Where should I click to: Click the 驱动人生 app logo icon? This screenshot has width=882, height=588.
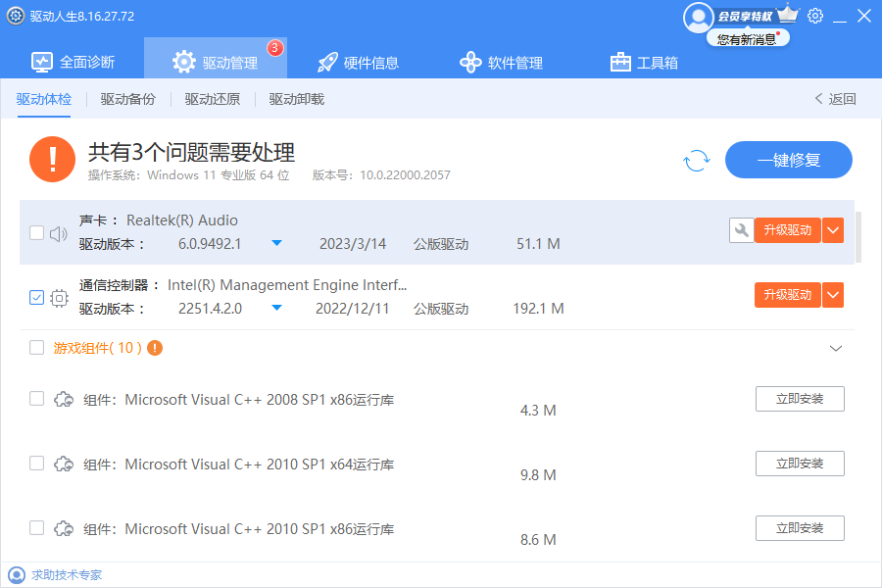pos(15,16)
